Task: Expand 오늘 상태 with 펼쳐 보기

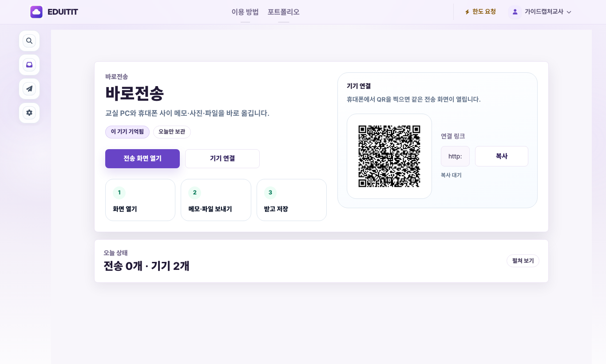Action: click(x=523, y=261)
